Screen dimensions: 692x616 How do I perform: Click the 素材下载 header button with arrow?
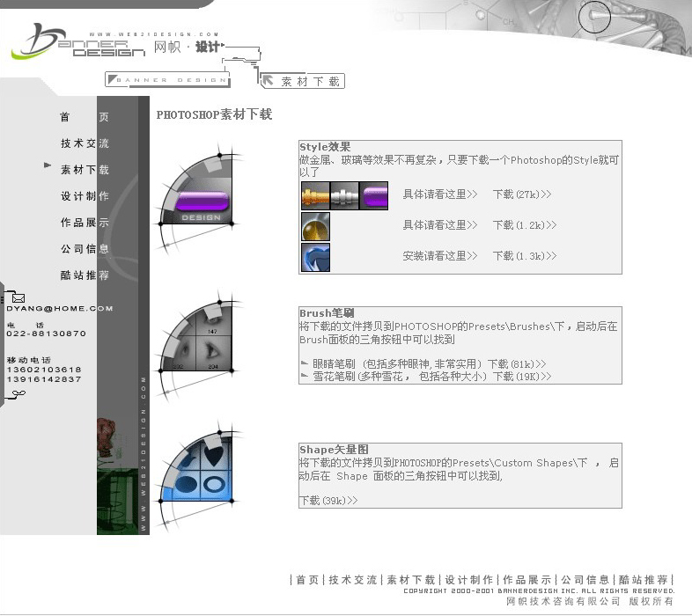(302, 81)
